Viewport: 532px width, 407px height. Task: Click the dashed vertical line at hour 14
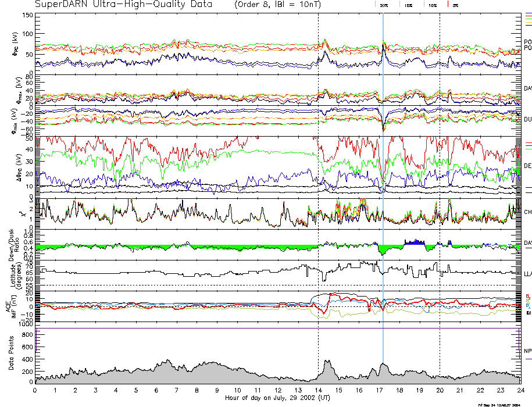pos(318,174)
